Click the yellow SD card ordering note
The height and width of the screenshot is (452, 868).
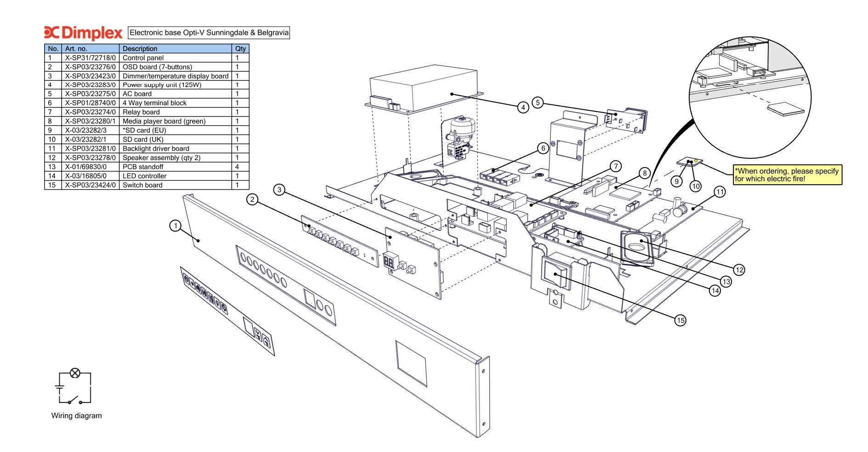point(787,175)
